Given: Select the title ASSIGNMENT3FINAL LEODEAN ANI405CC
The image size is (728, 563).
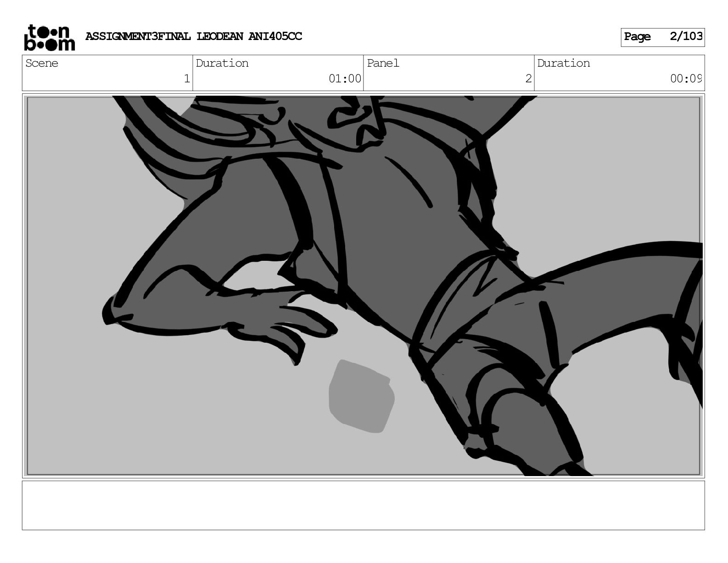Looking at the screenshot, I should click(193, 36).
